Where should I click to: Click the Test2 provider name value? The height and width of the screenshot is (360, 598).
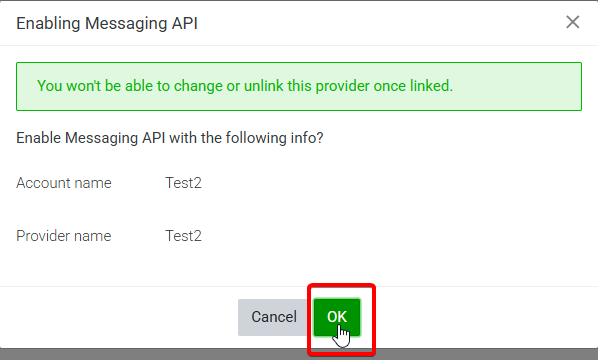[183, 236]
